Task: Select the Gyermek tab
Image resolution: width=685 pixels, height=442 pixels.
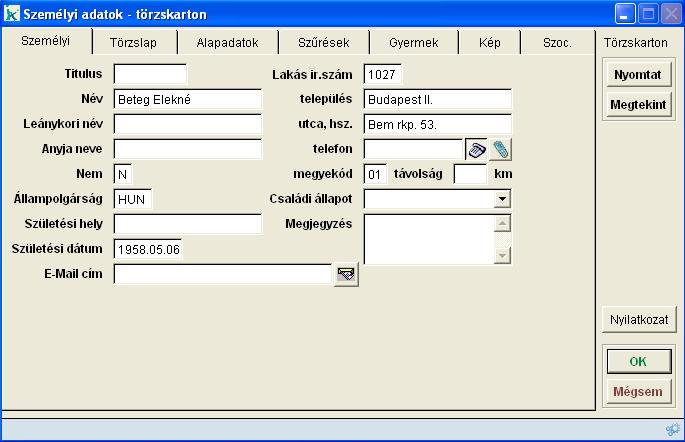Action: 414,43
